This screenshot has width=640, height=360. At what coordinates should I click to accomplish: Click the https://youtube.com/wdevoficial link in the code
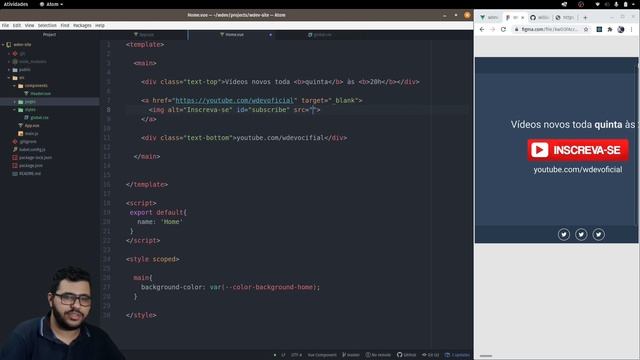(x=235, y=100)
